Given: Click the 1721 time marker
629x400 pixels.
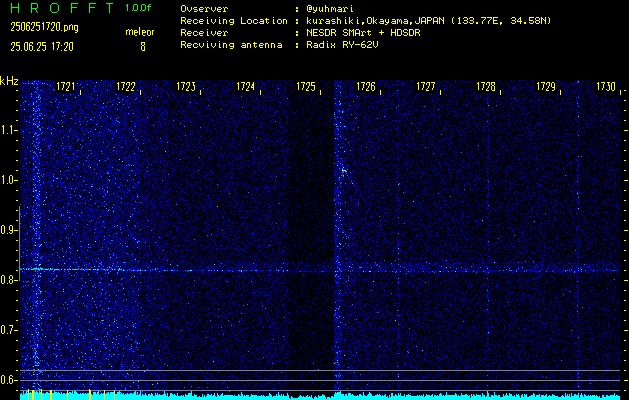Looking at the screenshot, I should (x=66, y=87).
